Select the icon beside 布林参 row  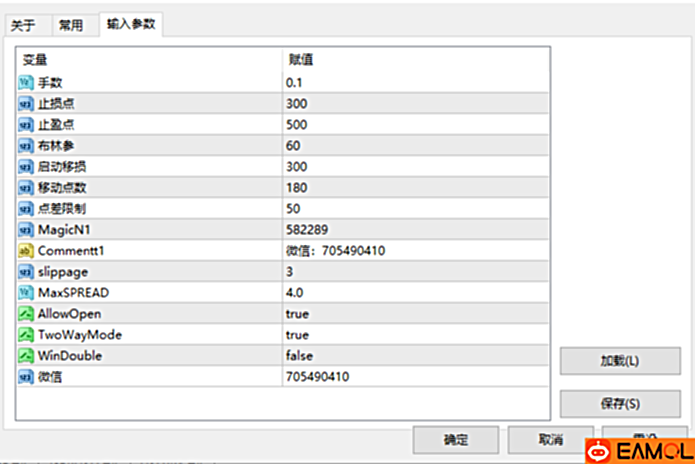coord(27,146)
